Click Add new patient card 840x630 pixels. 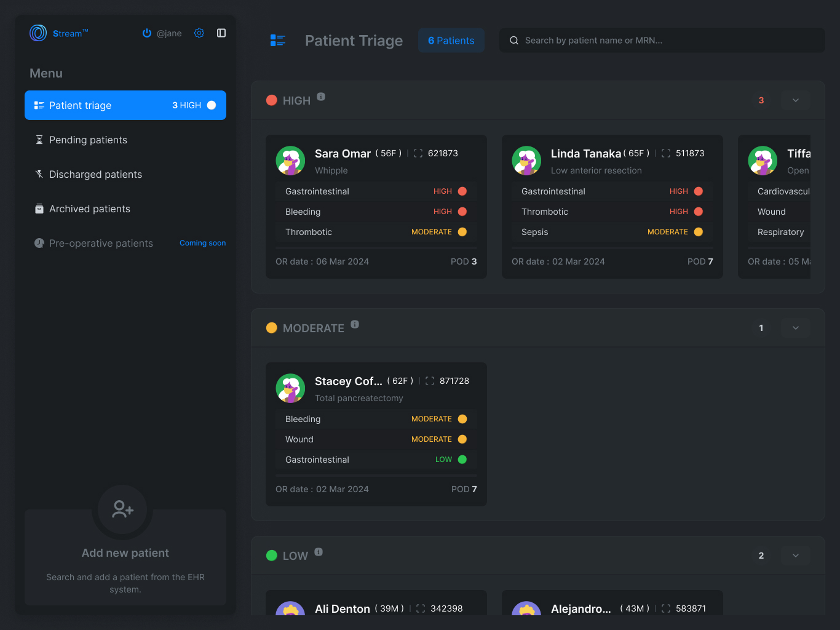(x=125, y=557)
